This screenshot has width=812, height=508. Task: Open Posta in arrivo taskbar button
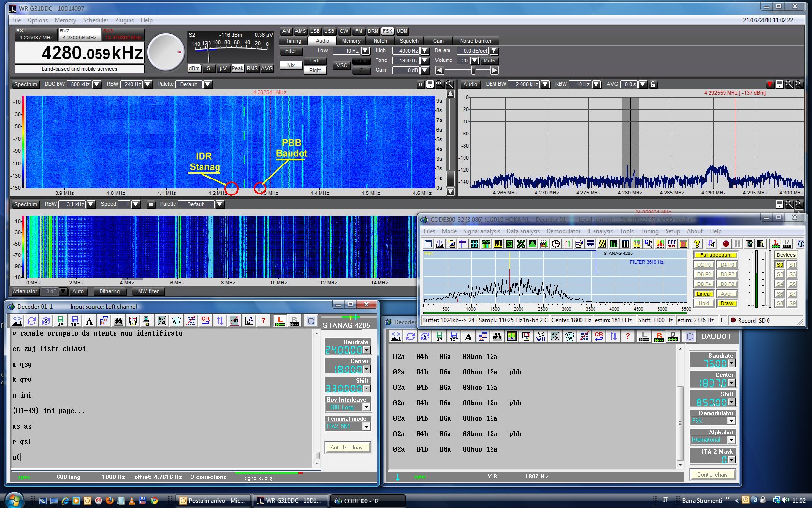tap(213, 501)
